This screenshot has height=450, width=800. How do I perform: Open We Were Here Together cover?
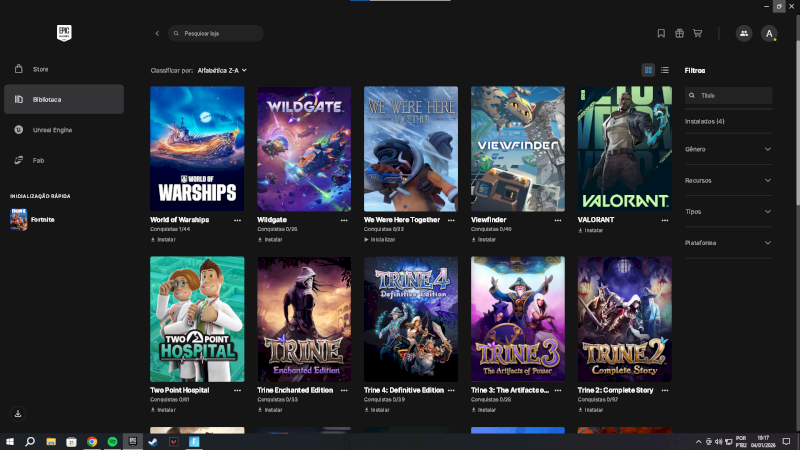coord(411,148)
